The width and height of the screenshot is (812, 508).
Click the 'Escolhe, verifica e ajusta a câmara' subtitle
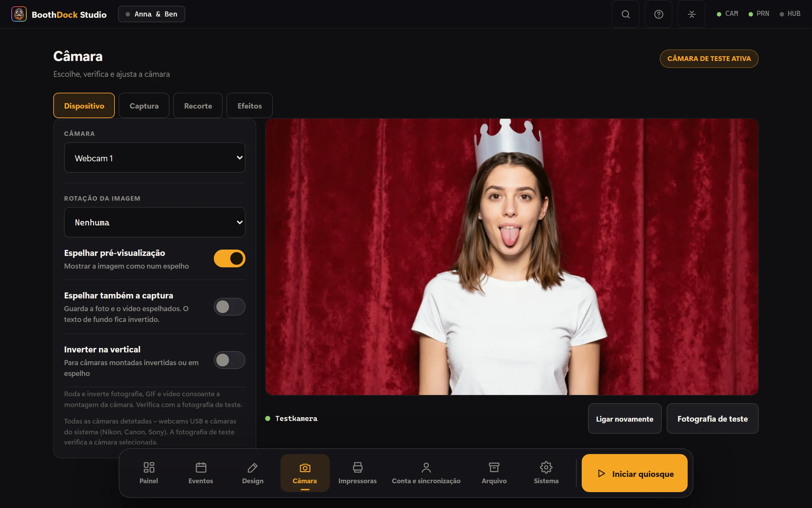pyautogui.click(x=111, y=74)
